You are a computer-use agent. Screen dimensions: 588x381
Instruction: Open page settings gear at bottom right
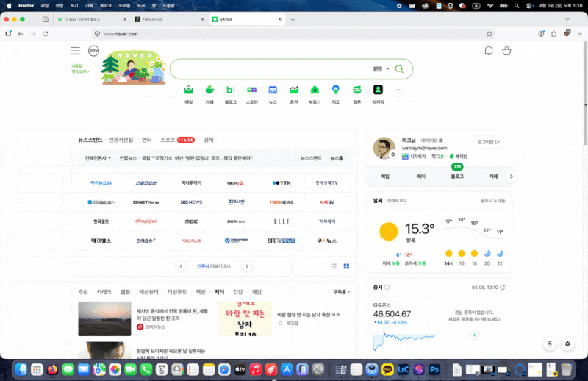pyautogui.click(x=567, y=343)
